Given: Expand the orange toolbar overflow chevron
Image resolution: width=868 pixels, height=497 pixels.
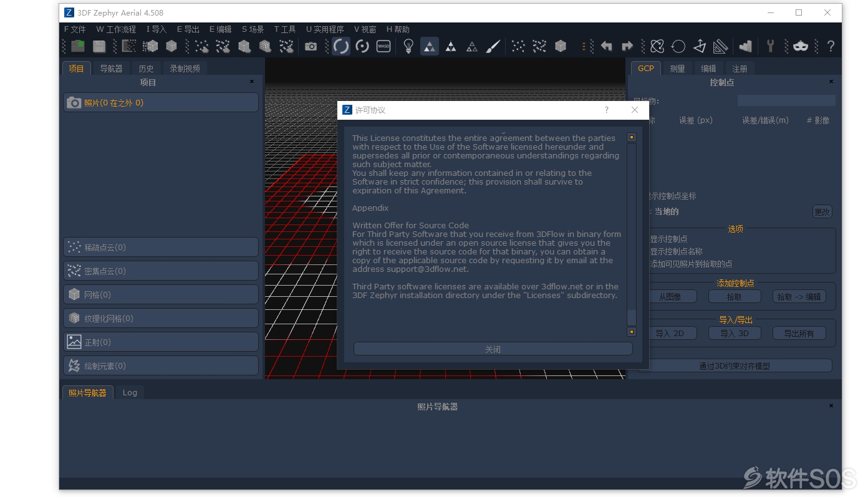Looking at the screenshot, I should click(x=584, y=46).
